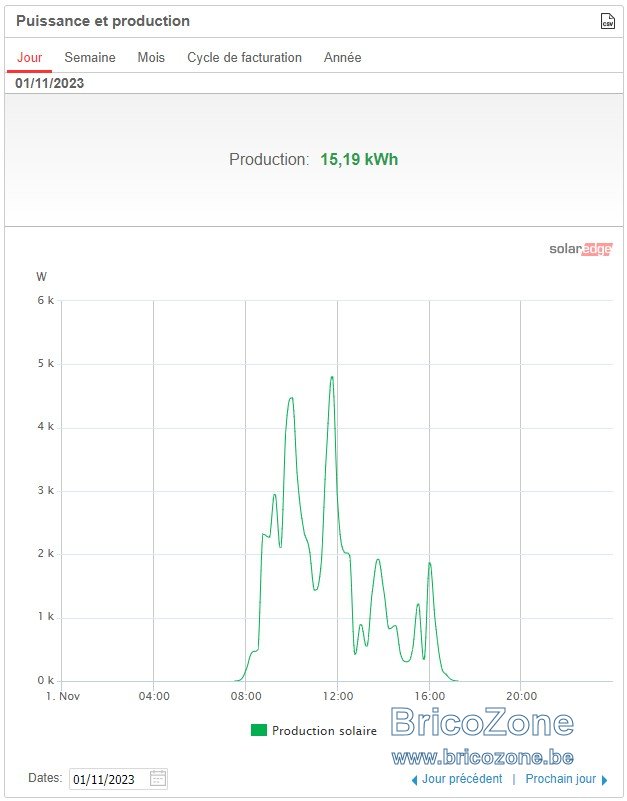The width and height of the screenshot is (627, 801).
Task: Go to Jour précédent
Action: click(462, 779)
